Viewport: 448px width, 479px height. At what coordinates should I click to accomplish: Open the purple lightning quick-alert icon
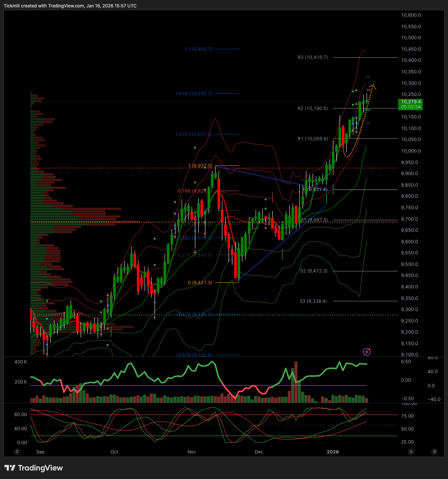point(367,352)
